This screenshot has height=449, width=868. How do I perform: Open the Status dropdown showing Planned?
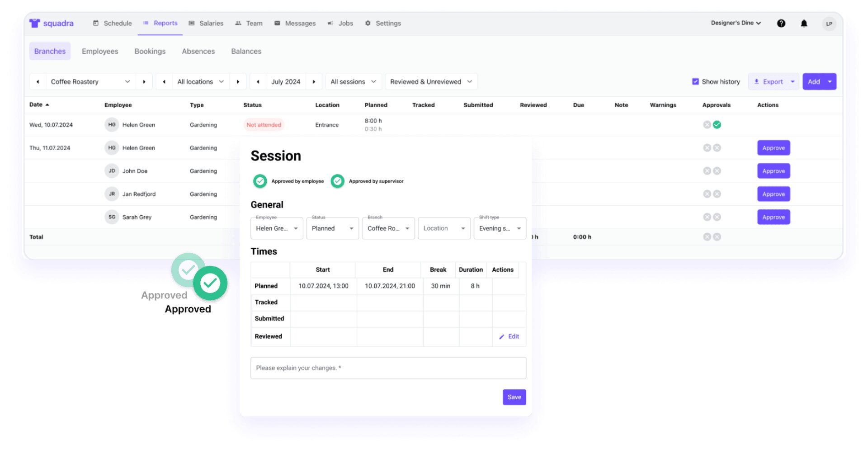(x=333, y=228)
